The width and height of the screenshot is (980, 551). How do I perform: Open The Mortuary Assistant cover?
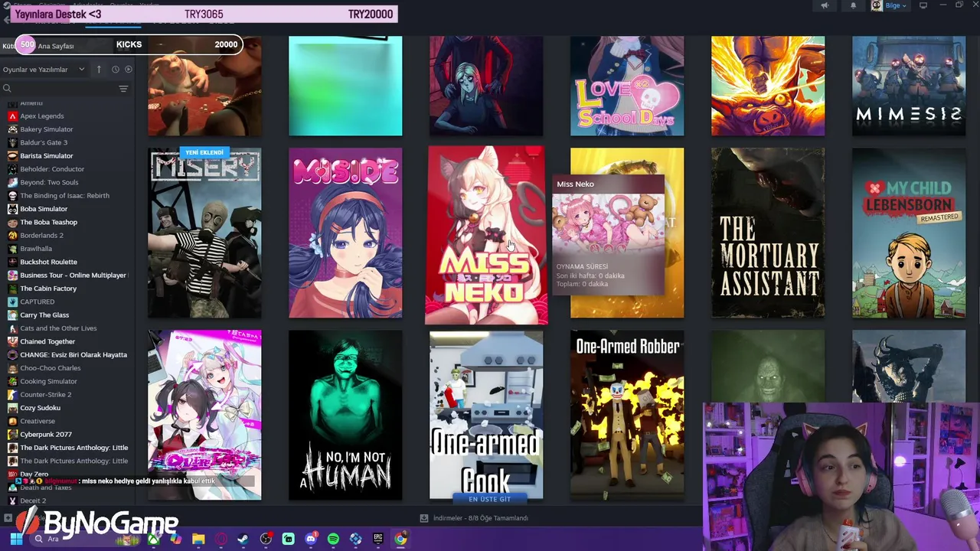[768, 233]
